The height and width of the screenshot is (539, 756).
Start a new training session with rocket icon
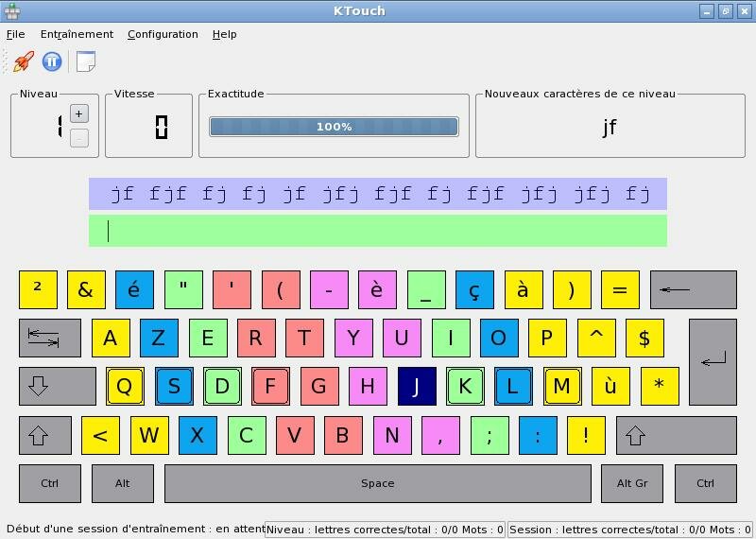(x=23, y=61)
